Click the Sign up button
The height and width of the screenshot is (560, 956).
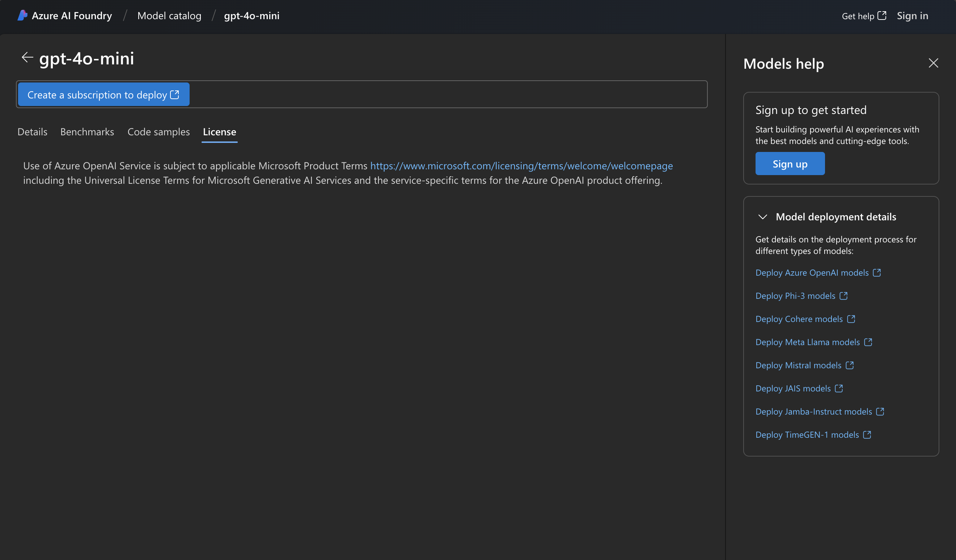(790, 164)
